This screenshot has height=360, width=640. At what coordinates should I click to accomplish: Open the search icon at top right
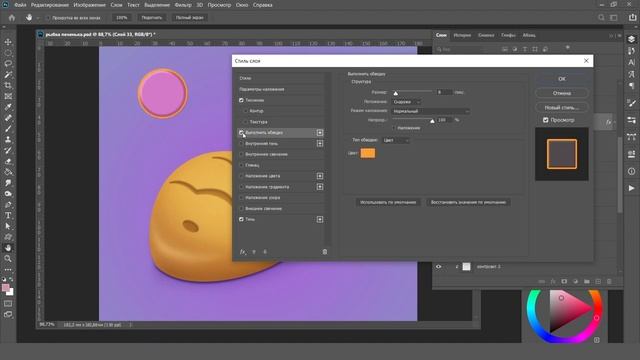click(601, 18)
